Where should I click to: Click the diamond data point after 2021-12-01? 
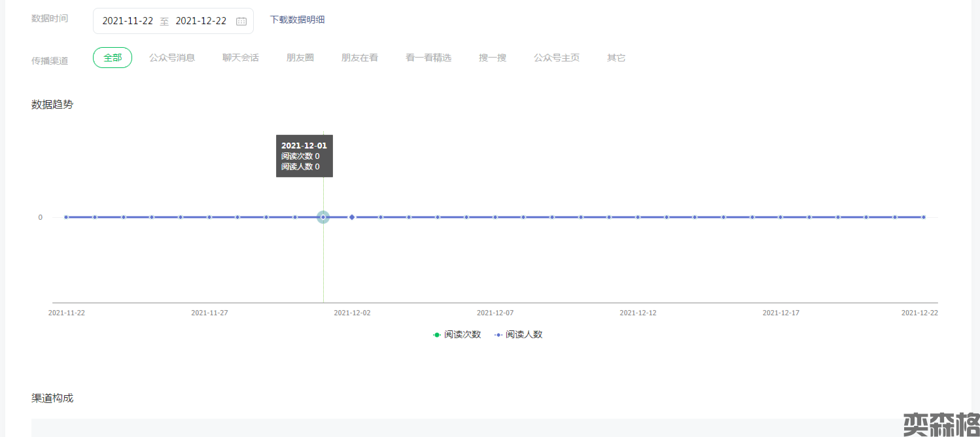click(352, 217)
